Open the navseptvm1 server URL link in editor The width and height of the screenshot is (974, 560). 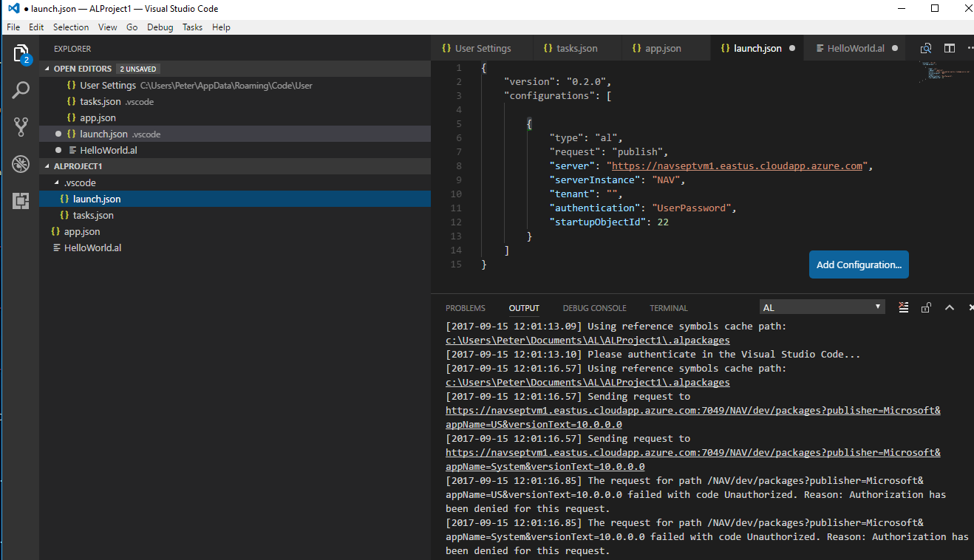click(737, 166)
